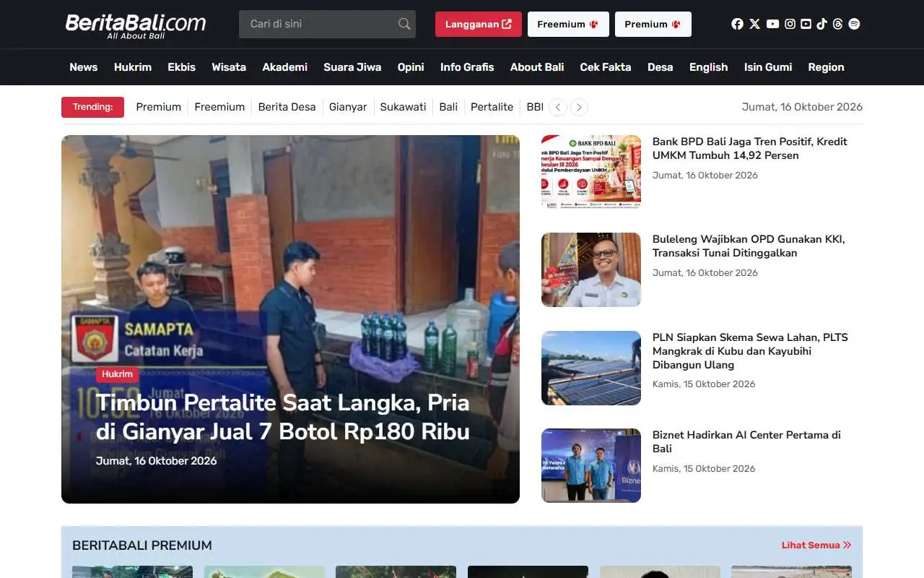The image size is (924, 578).
Task: Open the About Bali menu item
Action: pos(537,67)
